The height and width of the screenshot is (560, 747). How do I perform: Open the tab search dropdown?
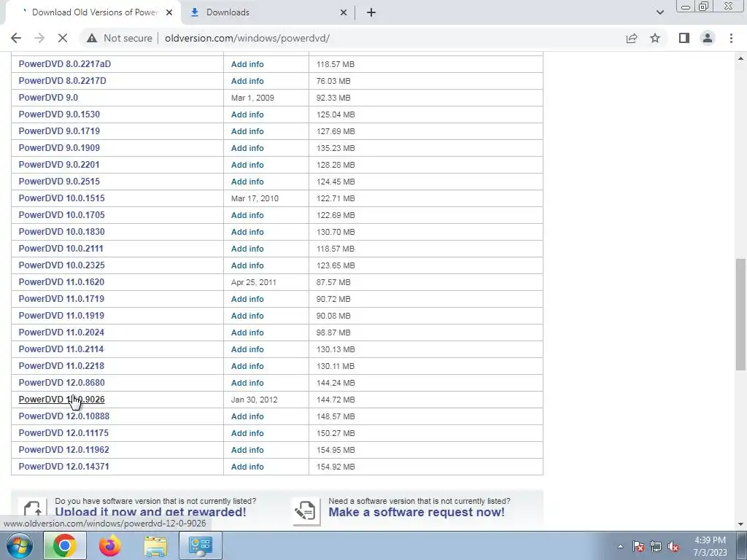pyautogui.click(x=659, y=12)
